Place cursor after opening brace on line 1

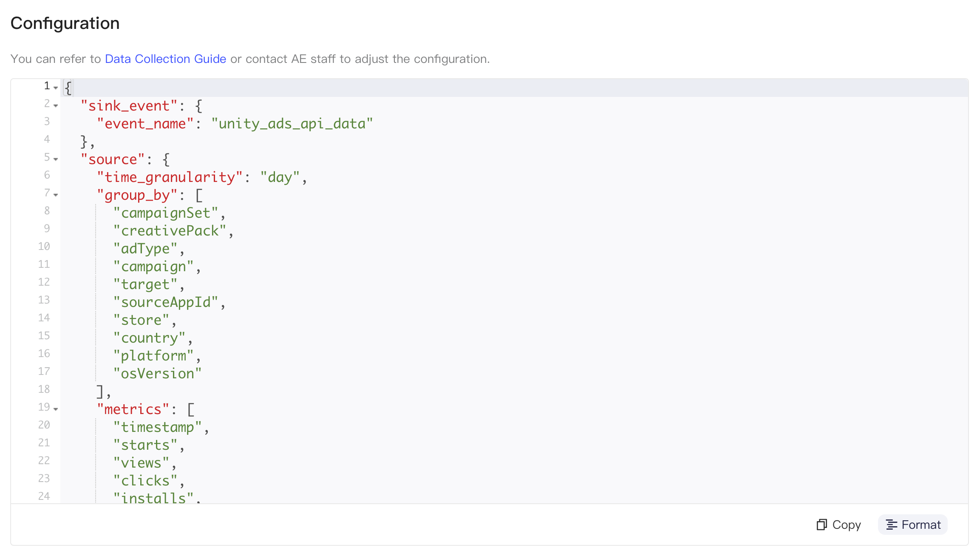click(72, 88)
